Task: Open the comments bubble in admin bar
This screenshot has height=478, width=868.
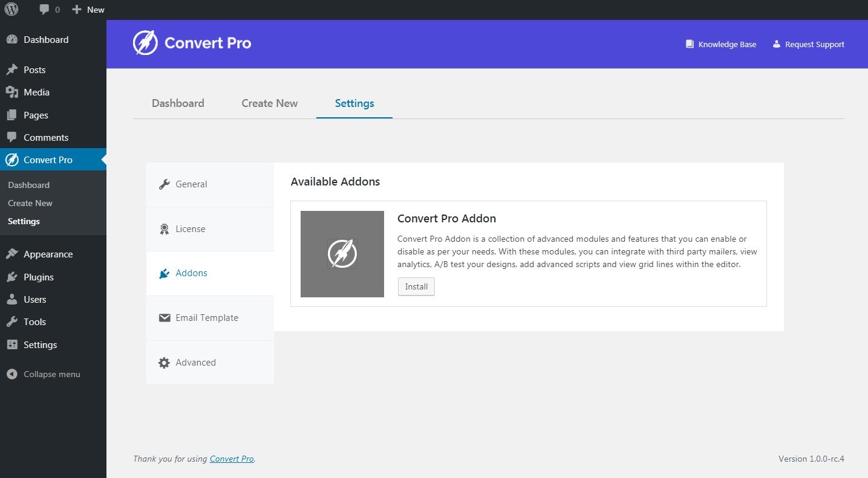Action: tap(50, 10)
